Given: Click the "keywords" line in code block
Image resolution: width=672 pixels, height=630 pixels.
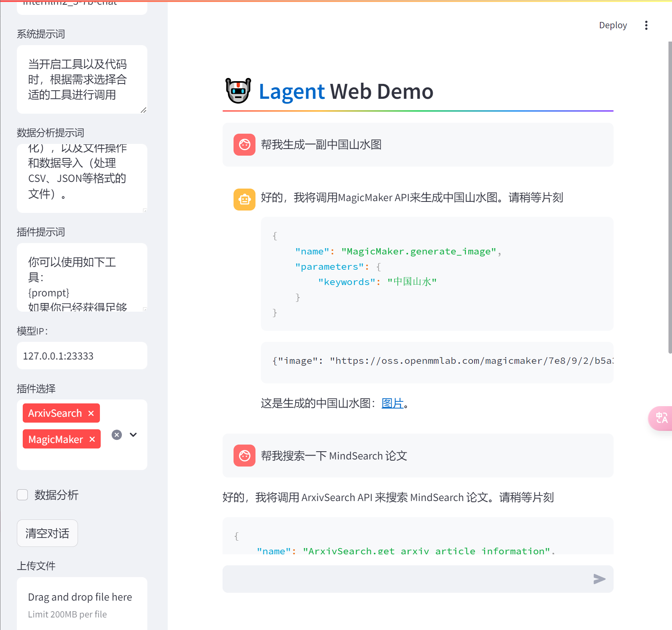Looking at the screenshot, I should pos(377,282).
